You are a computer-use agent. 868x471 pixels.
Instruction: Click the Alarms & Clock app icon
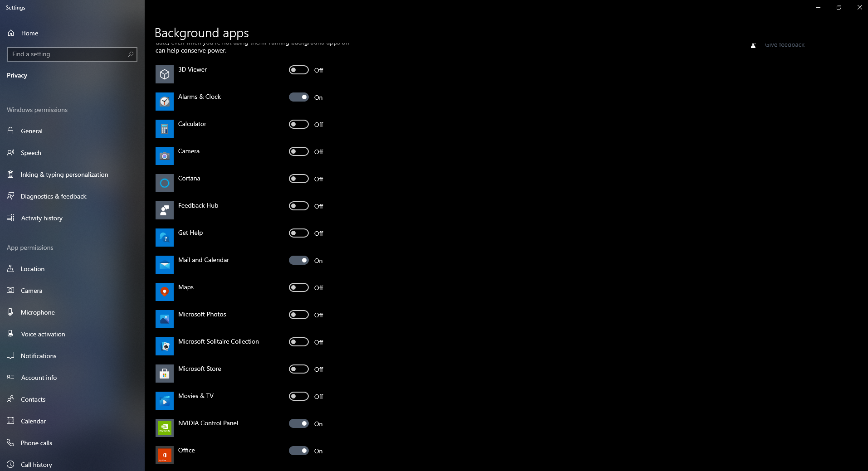[165, 102]
